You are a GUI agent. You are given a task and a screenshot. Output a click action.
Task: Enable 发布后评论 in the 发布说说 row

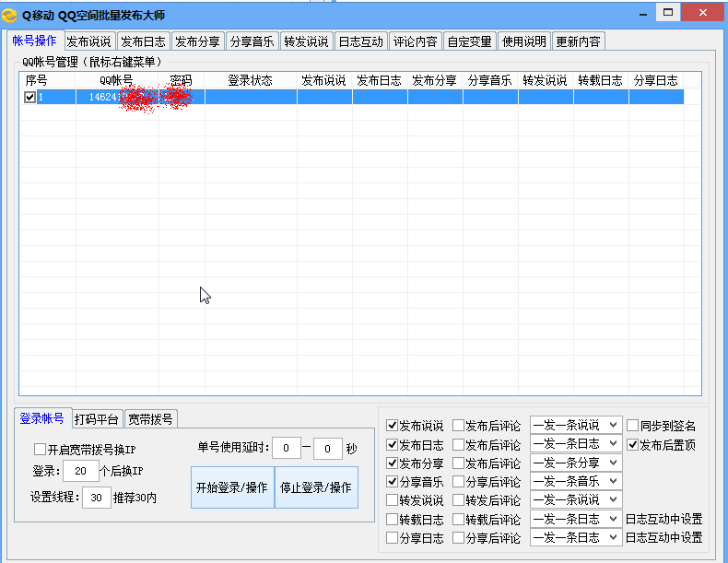(x=458, y=425)
